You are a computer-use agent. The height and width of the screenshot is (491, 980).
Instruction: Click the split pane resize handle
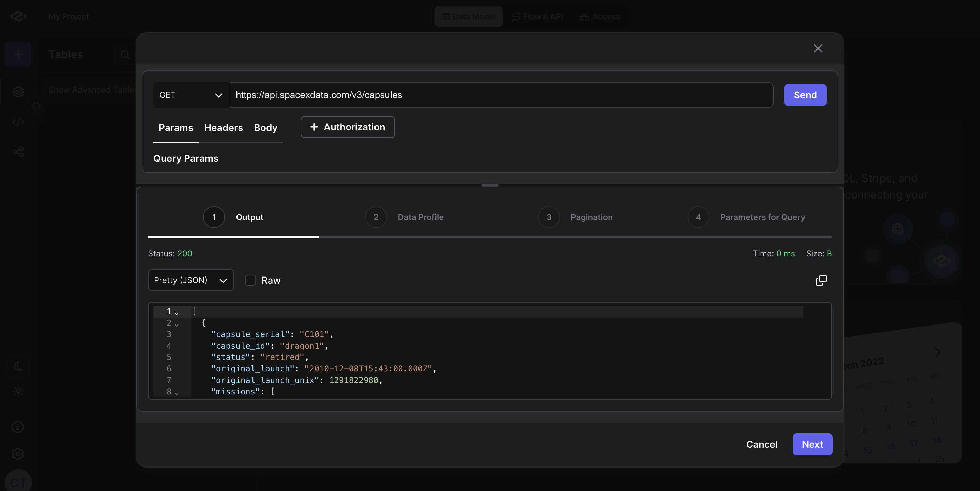490,185
